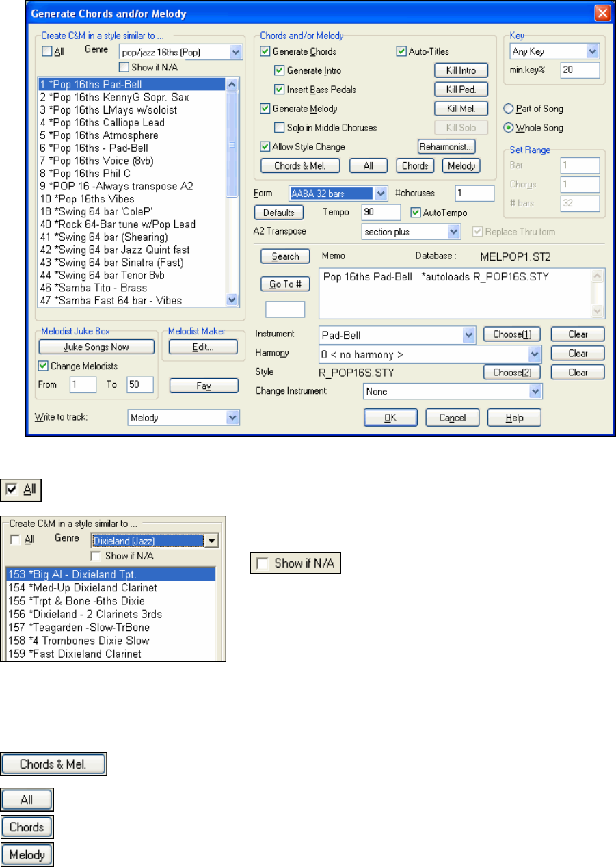Select 157 *Teagarden -Slow-TrBone

point(111,628)
